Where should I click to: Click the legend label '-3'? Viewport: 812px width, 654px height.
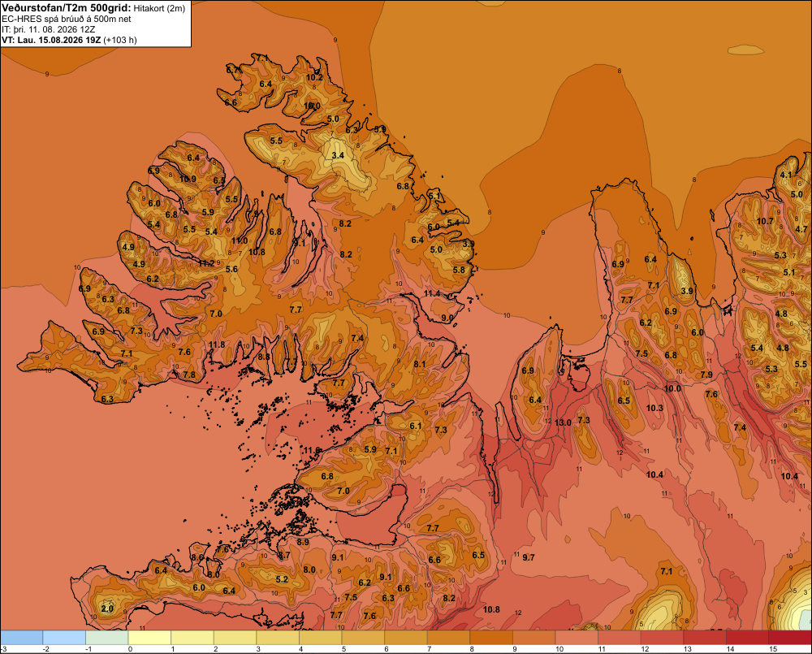(3, 649)
